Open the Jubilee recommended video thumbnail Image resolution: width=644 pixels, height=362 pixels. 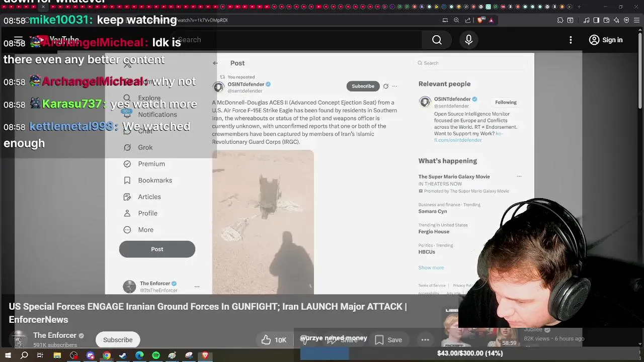pyautogui.click(x=480, y=327)
